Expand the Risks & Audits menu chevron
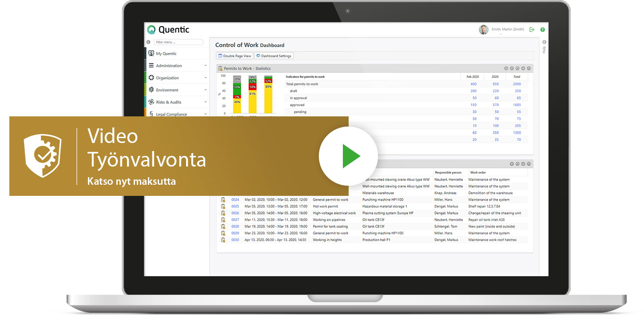Screen dimensions: 644x322 [x=205, y=102]
